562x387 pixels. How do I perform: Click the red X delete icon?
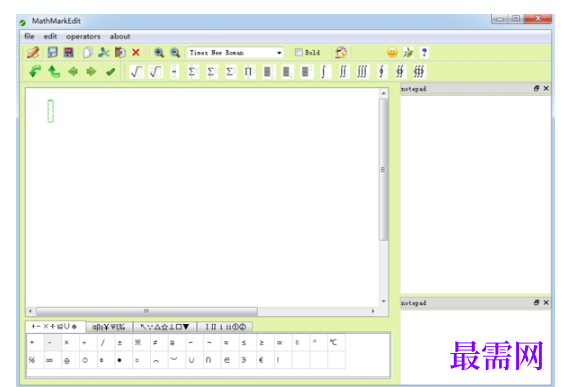point(136,52)
